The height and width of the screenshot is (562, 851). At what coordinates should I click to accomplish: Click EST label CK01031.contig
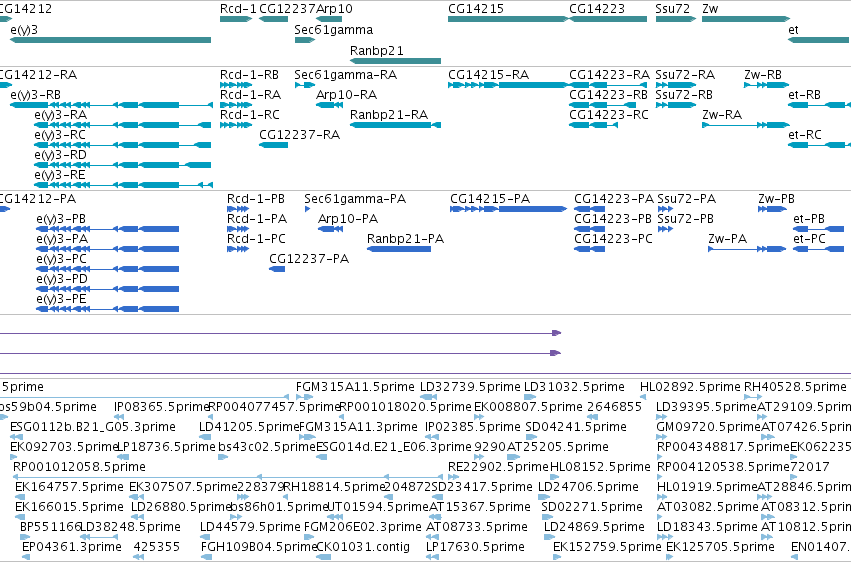click(363, 547)
